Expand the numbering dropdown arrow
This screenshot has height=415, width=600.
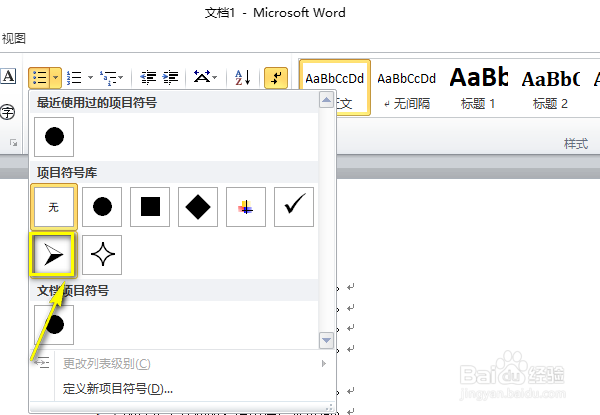[x=90, y=78]
